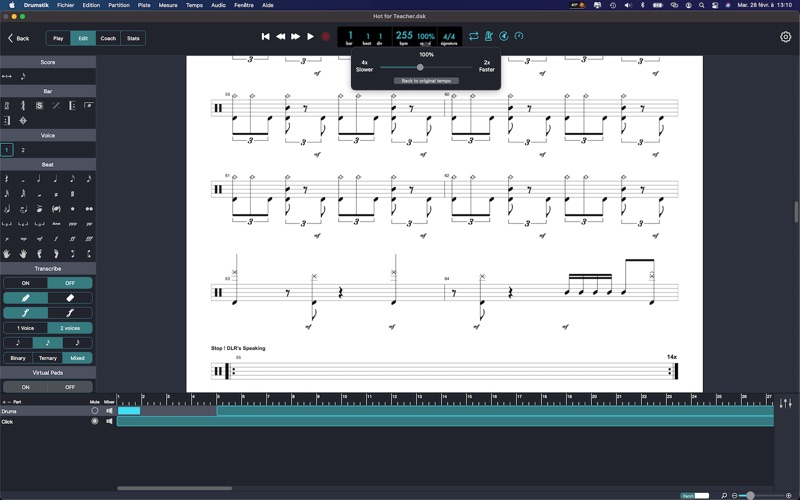
Task: Select the mf dynamic in the Beat palette
Action: tap(39, 239)
